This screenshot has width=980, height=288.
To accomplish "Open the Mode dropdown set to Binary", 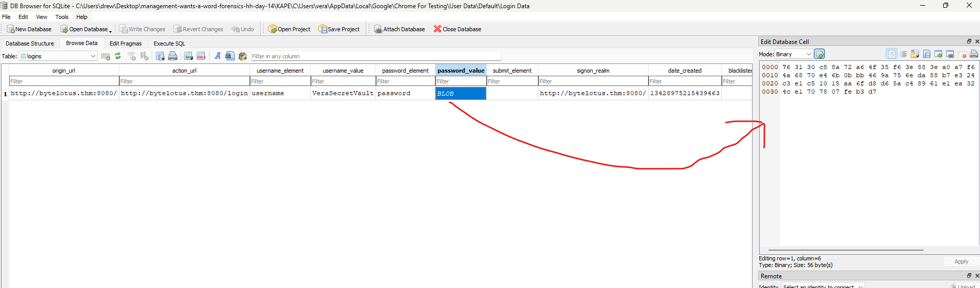I will (794, 54).
